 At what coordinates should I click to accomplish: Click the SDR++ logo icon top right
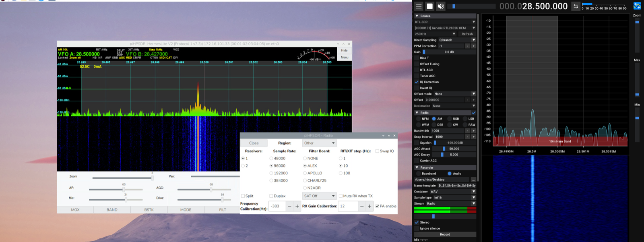(637, 6)
